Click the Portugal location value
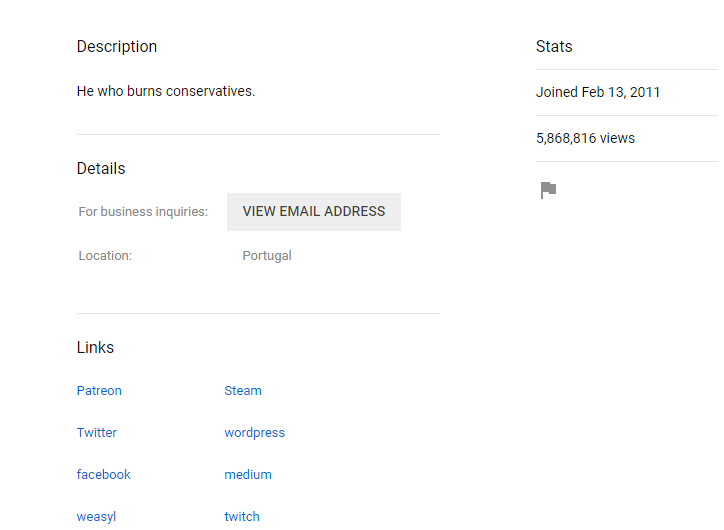This screenshot has height=530, width=724. coord(267,256)
